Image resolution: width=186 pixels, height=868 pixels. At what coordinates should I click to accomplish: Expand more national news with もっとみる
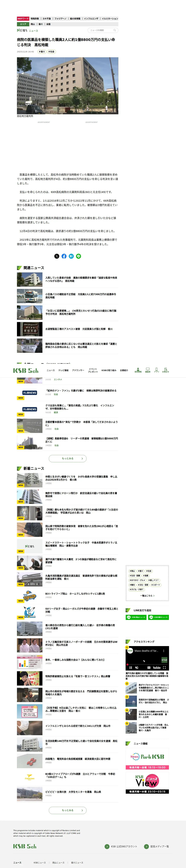(x=68, y=458)
